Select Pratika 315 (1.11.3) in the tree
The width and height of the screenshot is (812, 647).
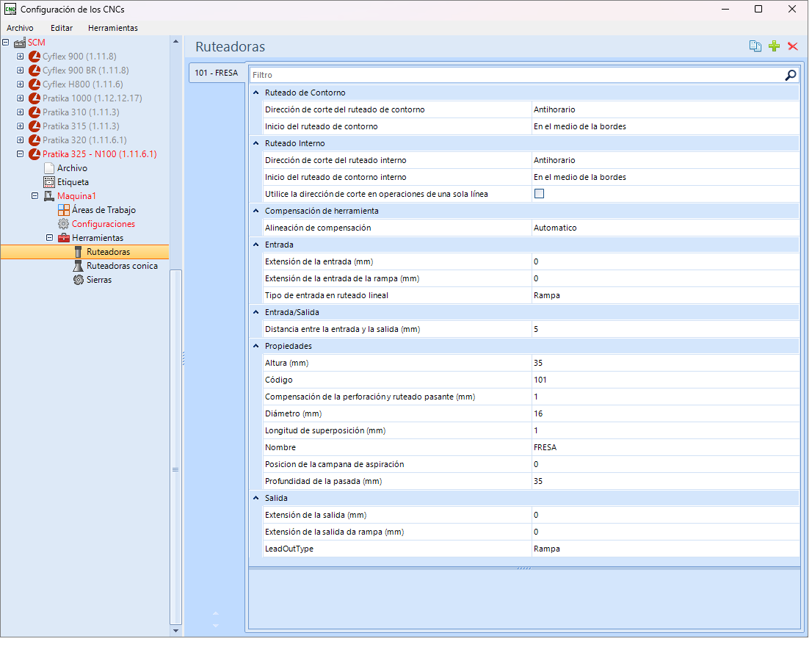[81, 126]
